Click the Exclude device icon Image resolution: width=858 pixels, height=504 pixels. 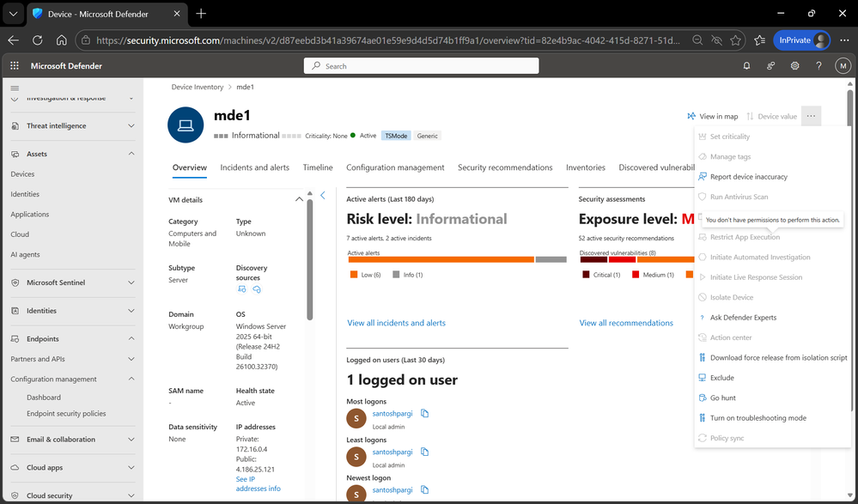coord(704,377)
